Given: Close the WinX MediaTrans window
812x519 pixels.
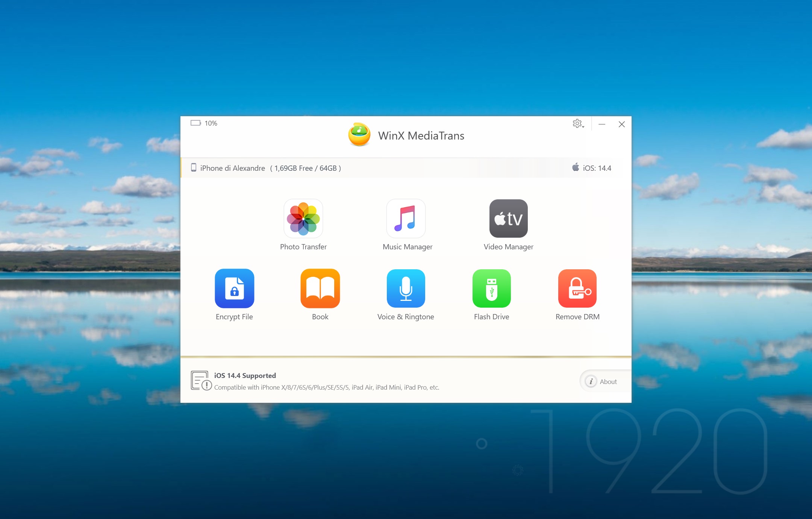Looking at the screenshot, I should 622,124.
